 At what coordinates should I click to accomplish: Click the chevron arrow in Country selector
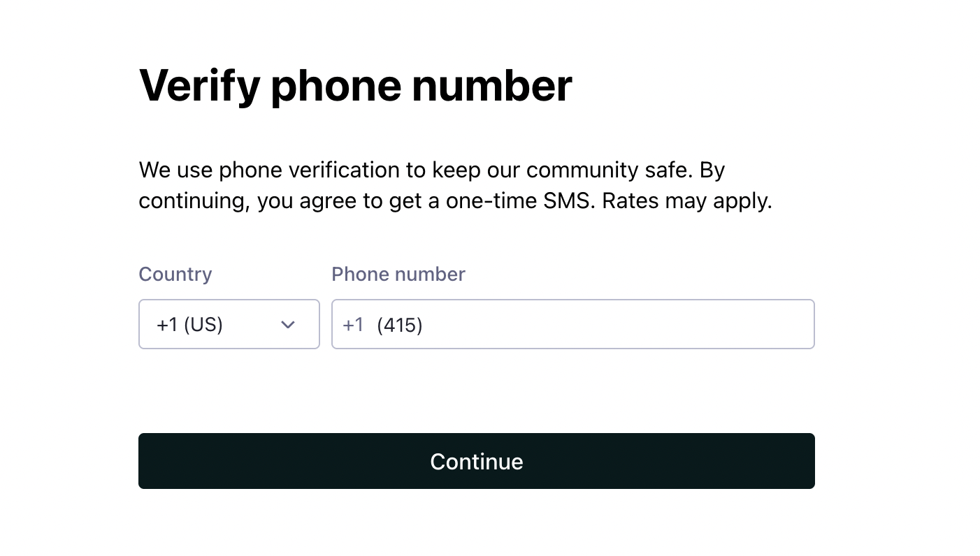pos(288,325)
